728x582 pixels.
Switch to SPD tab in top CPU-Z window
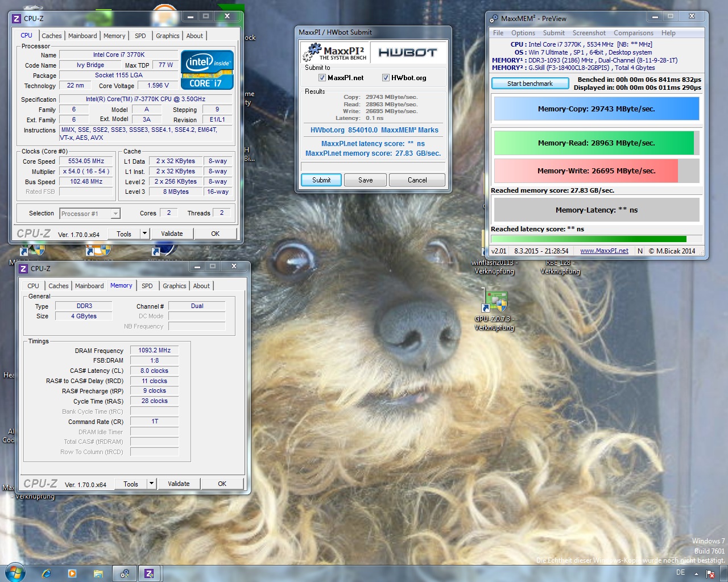click(x=140, y=36)
